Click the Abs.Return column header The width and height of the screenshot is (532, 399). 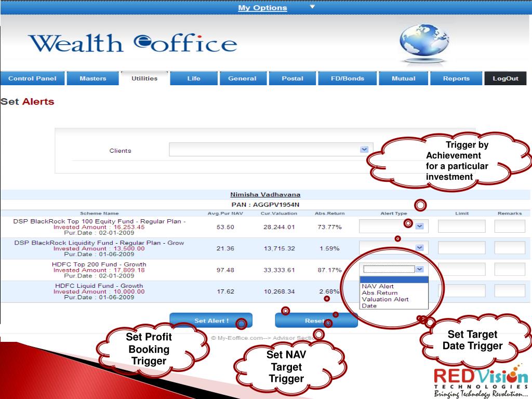[330, 214]
